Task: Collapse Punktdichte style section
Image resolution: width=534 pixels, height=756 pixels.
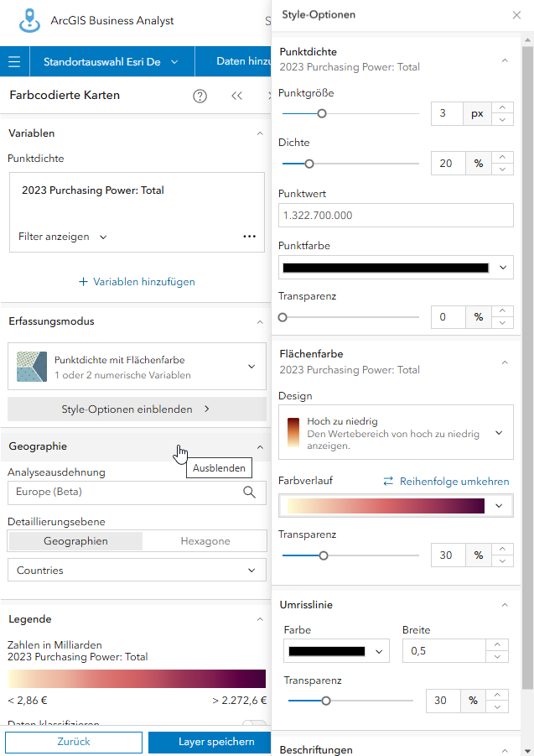Action: (505, 60)
